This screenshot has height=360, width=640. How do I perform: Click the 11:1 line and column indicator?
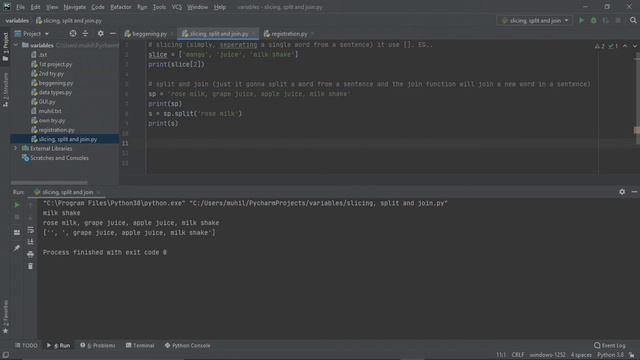click(x=501, y=355)
